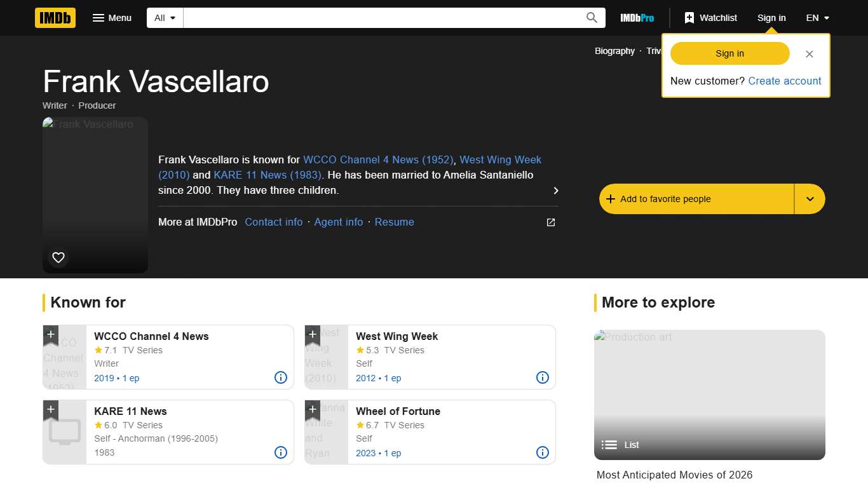This screenshot has height=488, width=868.
Task: Open Contact info link
Action: (273, 222)
